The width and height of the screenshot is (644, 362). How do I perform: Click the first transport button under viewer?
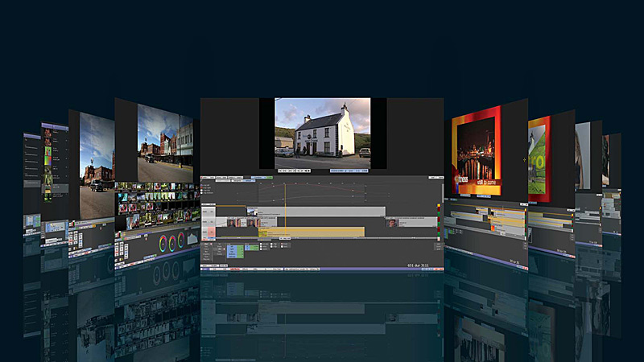pos(280,171)
